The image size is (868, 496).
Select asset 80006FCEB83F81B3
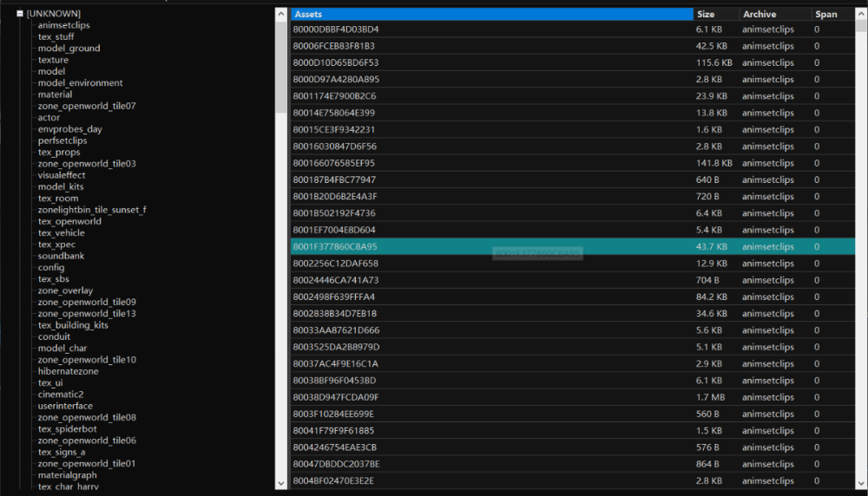(573, 46)
